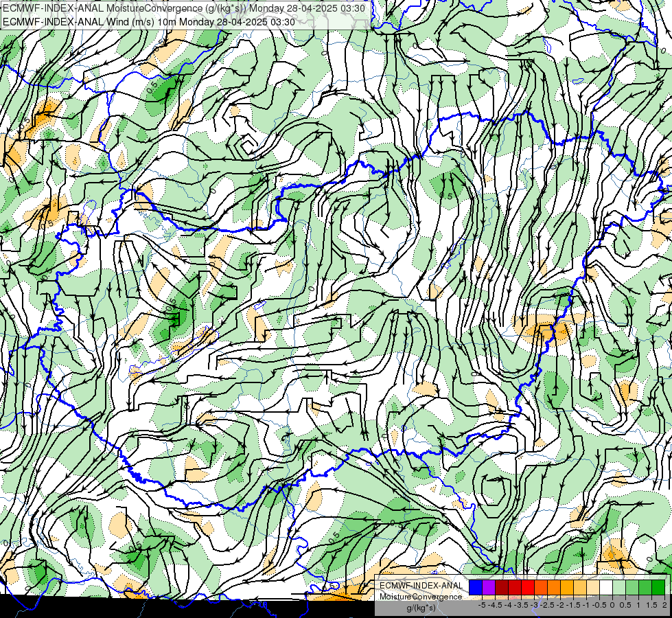Image resolution: width=672 pixels, height=618 pixels.
Task: Click the orange swatch between -2.5 and -2
Action: point(554,588)
